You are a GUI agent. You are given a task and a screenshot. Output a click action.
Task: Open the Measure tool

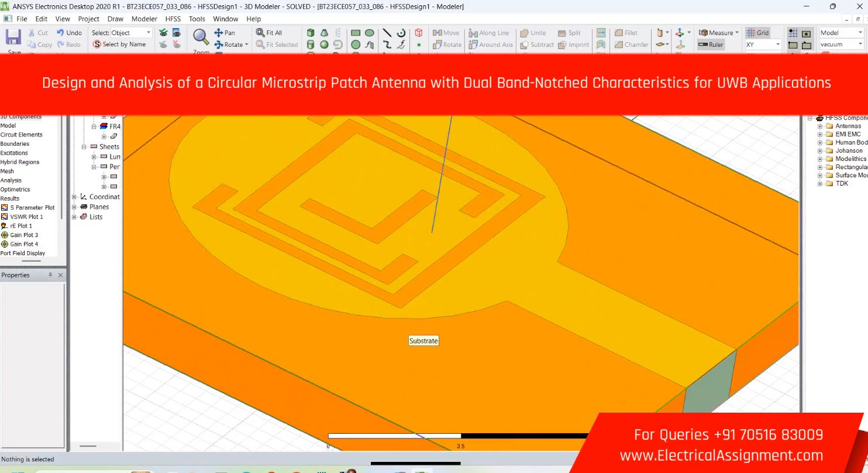pos(719,33)
